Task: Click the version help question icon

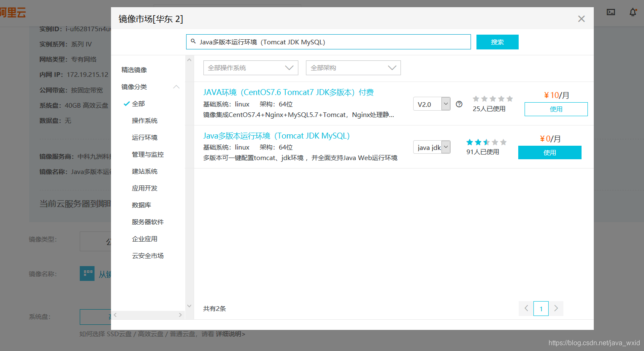Action: (459, 104)
